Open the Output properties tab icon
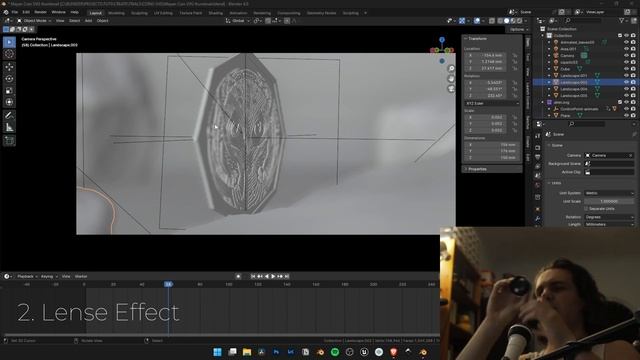 tap(538, 157)
